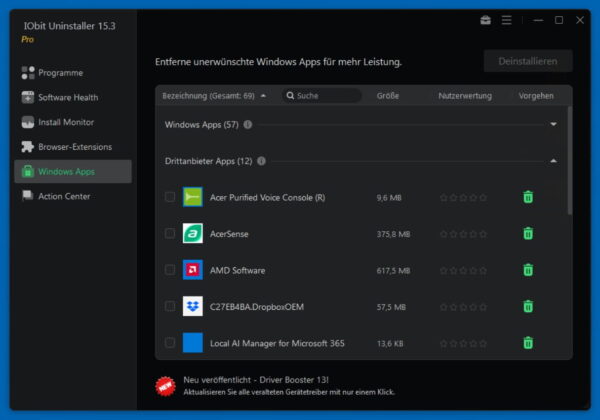
Task: Collapse the Drittanbieter Apps (12) section arrow
Action: pos(553,161)
